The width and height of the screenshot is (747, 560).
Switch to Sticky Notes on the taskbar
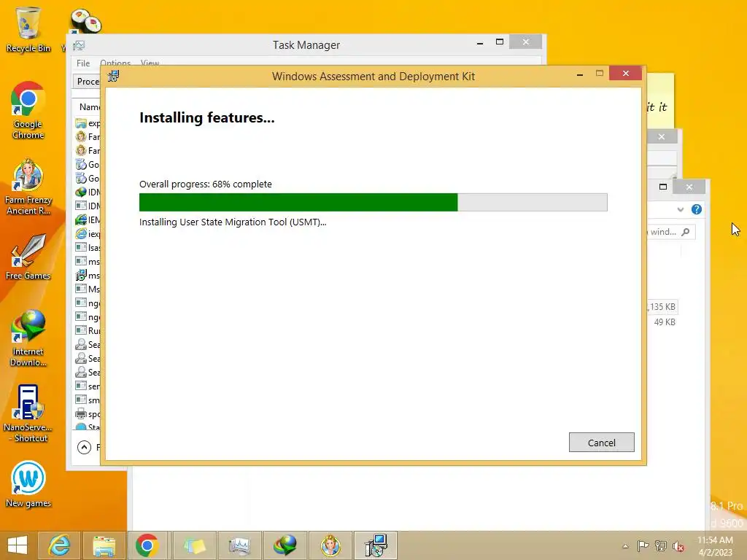(x=194, y=545)
